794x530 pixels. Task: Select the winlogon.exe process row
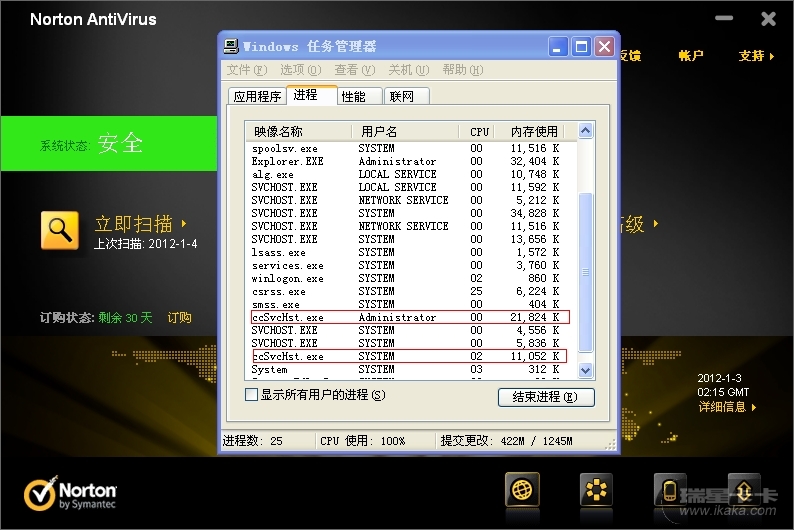411,278
